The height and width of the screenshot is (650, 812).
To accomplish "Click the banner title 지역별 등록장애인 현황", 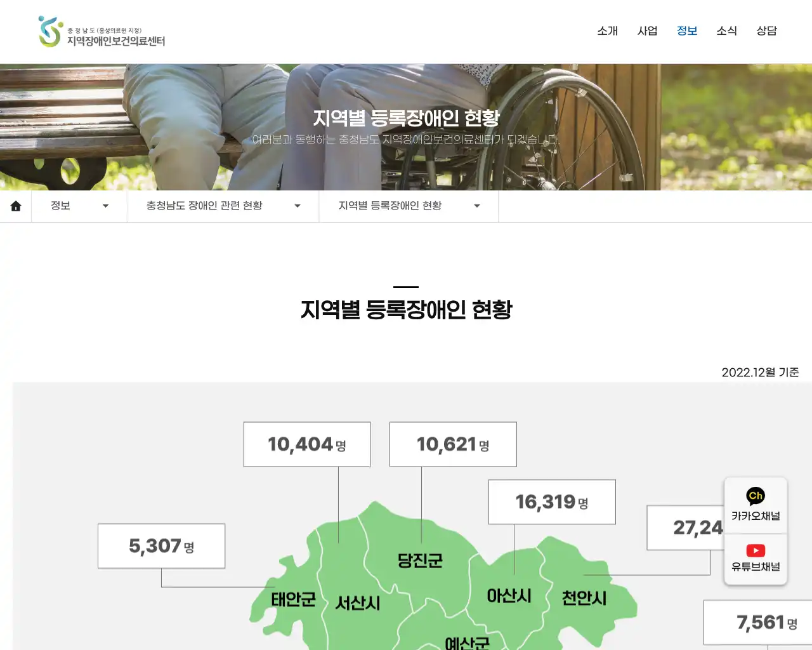I will point(406,118).
